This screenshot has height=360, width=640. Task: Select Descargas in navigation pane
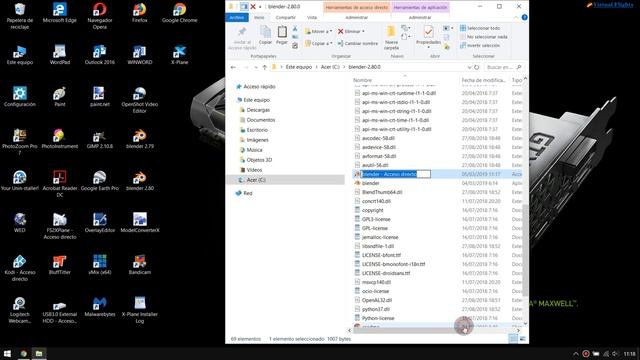click(x=258, y=110)
